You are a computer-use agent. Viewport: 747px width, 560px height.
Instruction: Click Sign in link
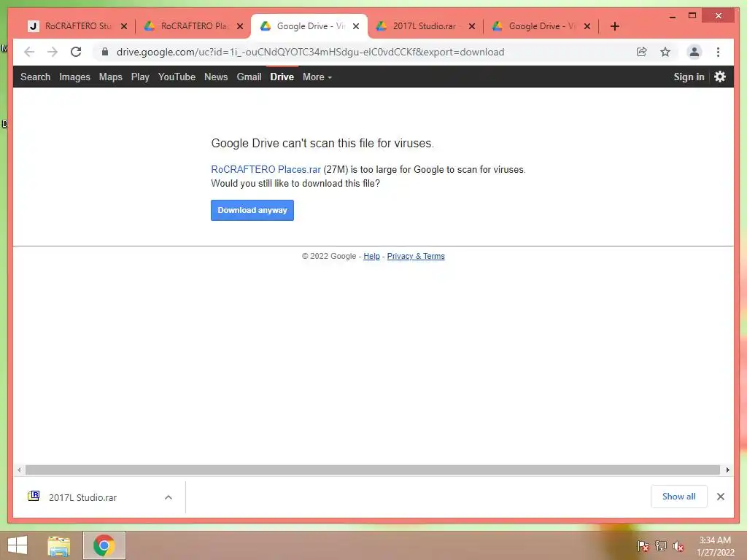(689, 77)
